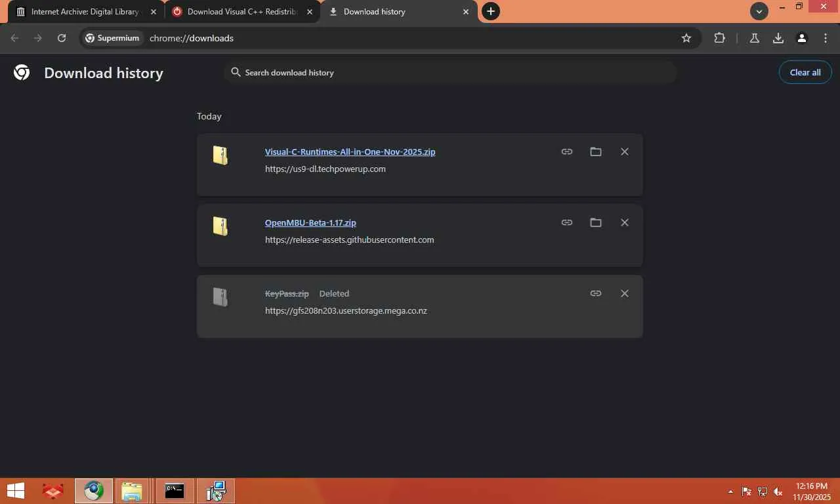Click the muted volume tray icon

point(778,492)
